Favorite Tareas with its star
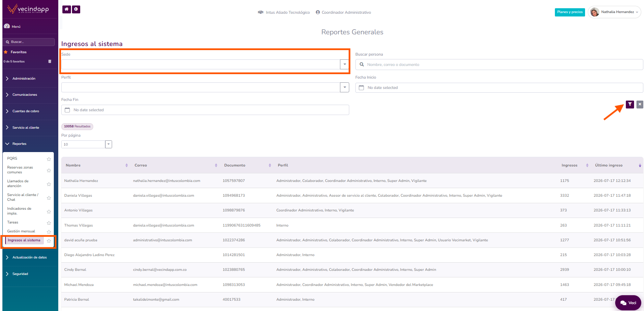 (x=49, y=223)
